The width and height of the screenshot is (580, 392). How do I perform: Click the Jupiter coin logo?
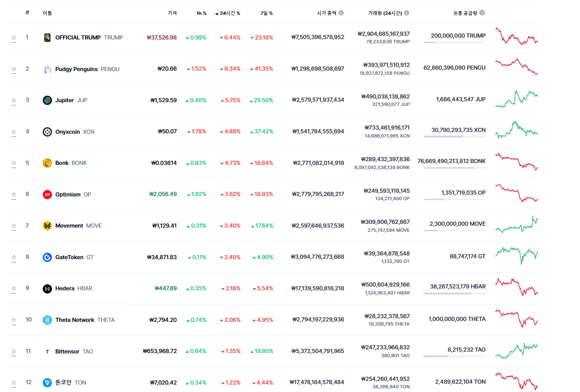pos(47,100)
